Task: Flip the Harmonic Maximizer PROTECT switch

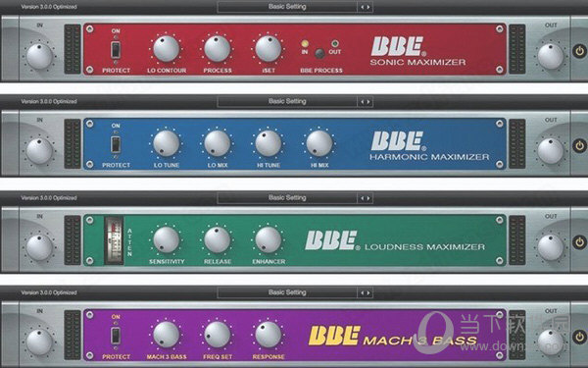Action: click(116, 144)
